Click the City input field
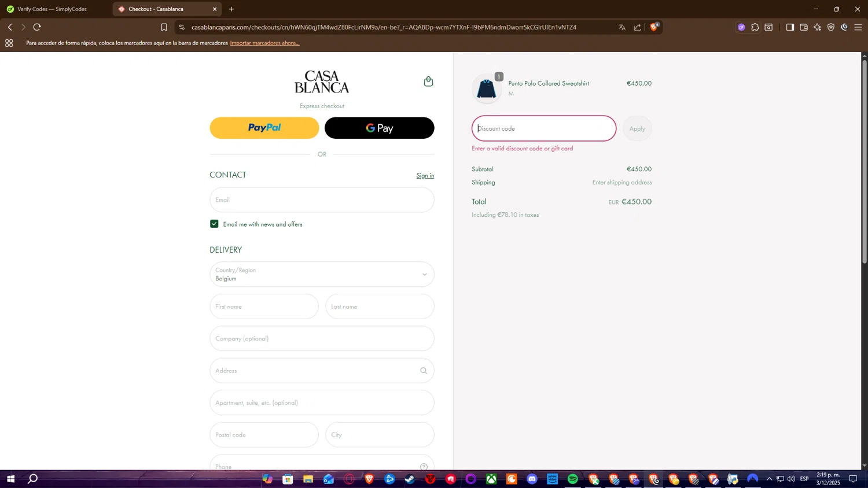This screenshot has height=488, width=868. pyautogui.click(x=380, y=435)
